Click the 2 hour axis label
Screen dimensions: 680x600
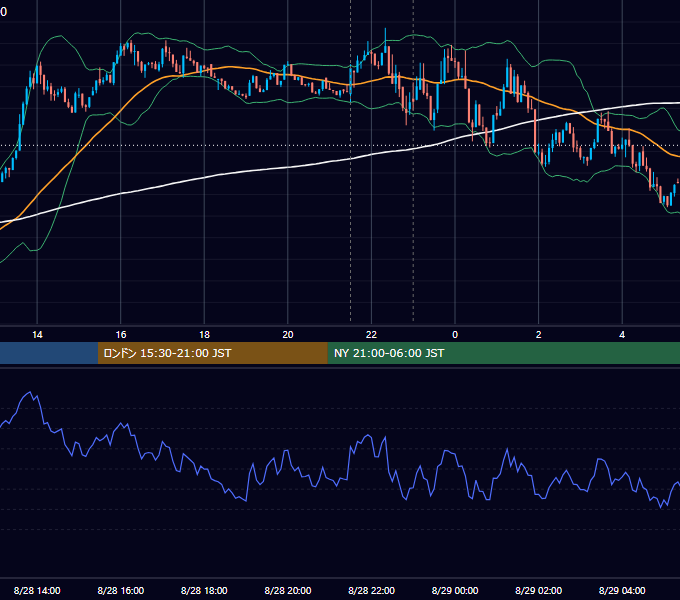click(x=539, y=335)
